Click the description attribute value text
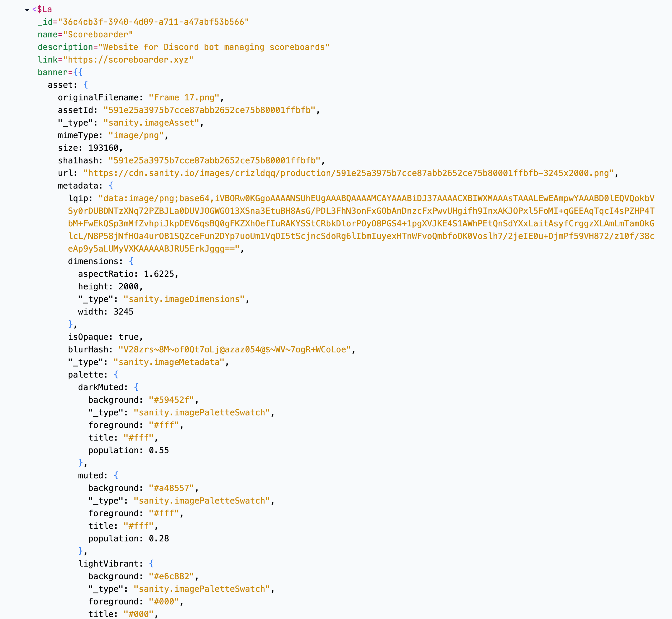This screenshot has width=672, height=619. [x=214, y=47]
